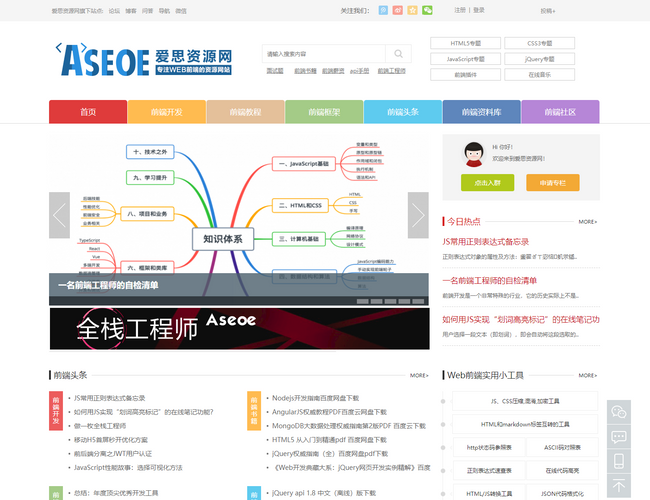Click the floating mobile phone icon
This screenshot has width=650, height=500.
619,461
